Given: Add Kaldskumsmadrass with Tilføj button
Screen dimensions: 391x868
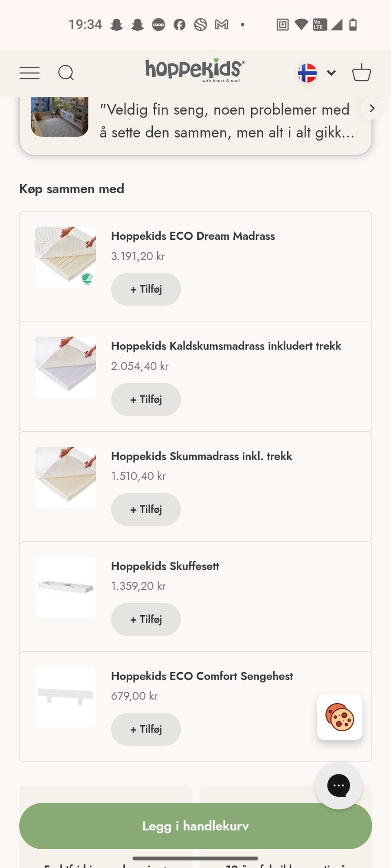Looking at the screenshot, I should pyautogui.click(x=146, y=400).
